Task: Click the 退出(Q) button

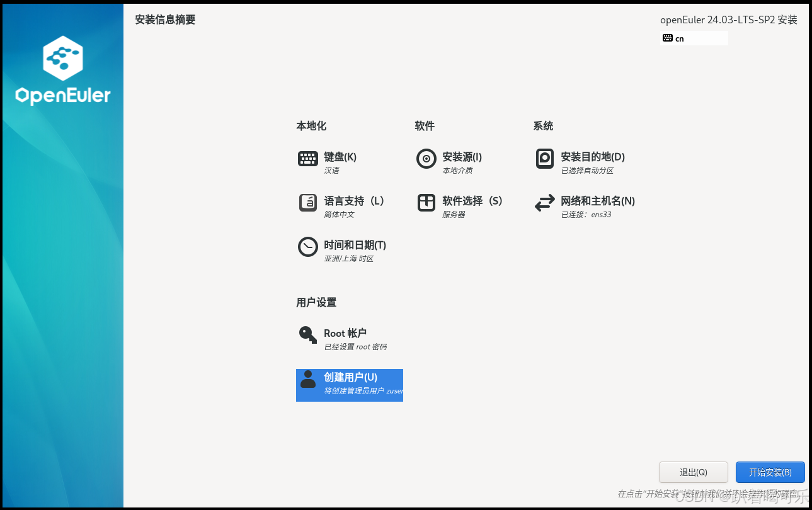Action: [x=693, y=472]
